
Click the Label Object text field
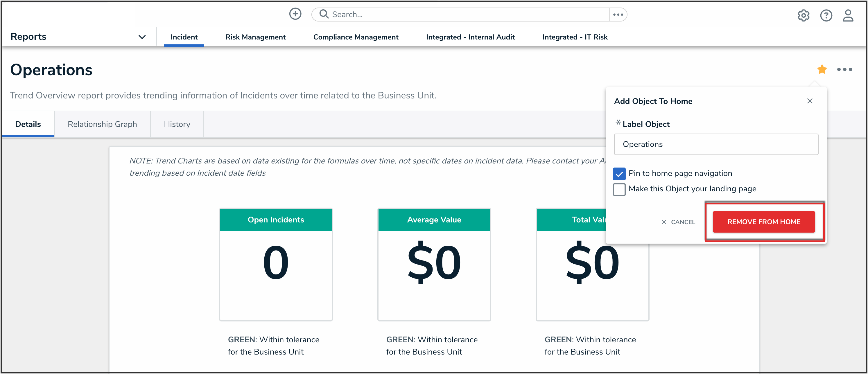point(716,145)
